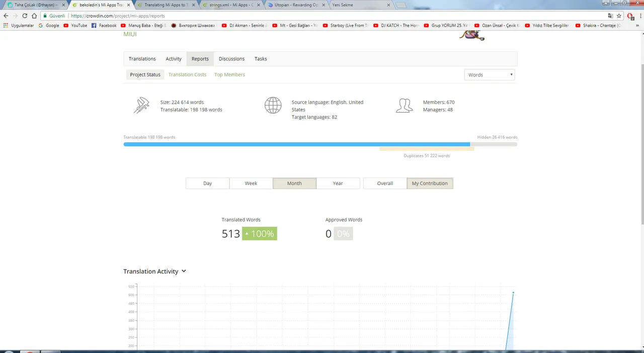Open the Tasks project tab
The image size is (644, 353).
261,59
